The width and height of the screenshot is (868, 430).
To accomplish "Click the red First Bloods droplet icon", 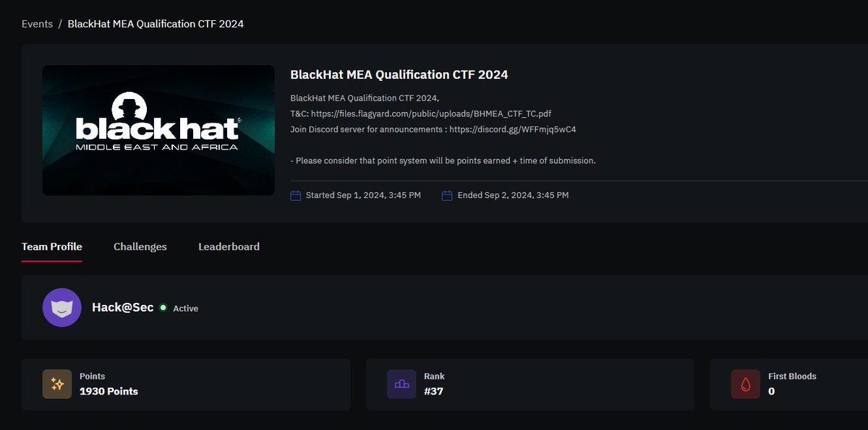I will pos(745,384).
